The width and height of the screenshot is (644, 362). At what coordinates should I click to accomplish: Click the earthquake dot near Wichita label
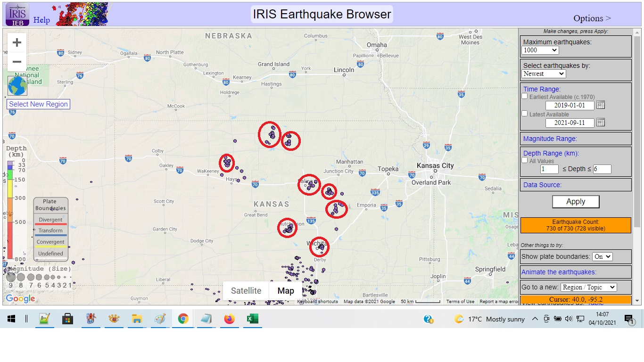[321, 247]
